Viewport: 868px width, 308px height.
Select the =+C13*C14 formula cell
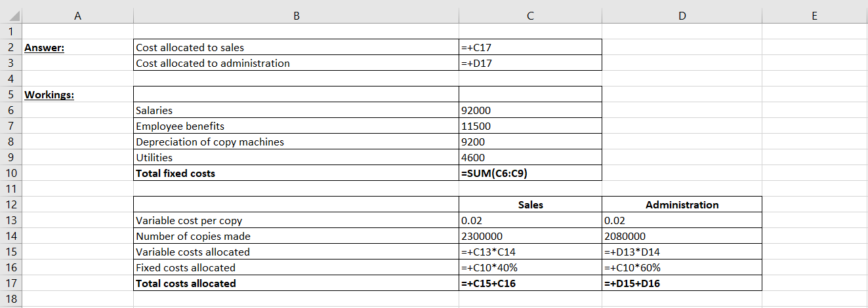tap(530, 252)
